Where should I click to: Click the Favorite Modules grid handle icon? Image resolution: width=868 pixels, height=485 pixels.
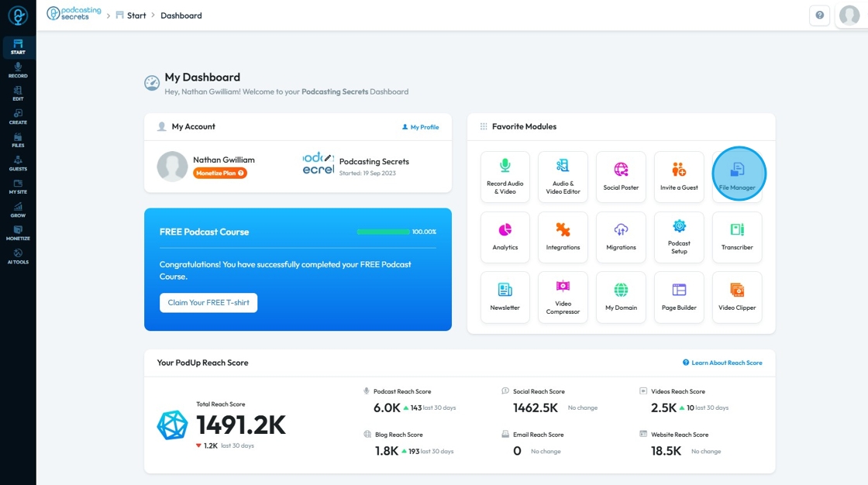pyautogui.click(x=484, y=127)
